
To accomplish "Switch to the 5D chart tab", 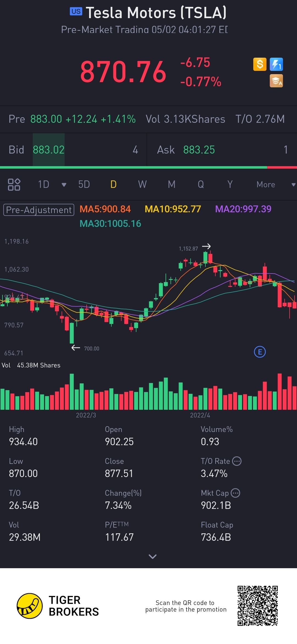I will tap(84, 185).
